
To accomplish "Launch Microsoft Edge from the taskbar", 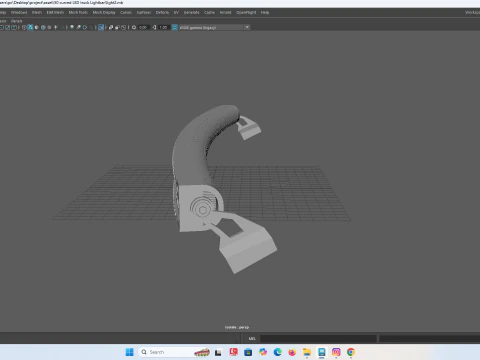I will [x=277, y=352].
